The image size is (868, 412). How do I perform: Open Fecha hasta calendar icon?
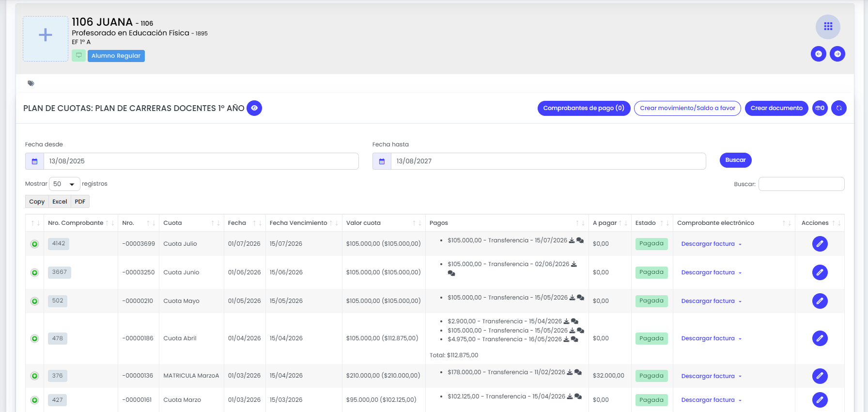pyautogui.click(x=382, y=161)
